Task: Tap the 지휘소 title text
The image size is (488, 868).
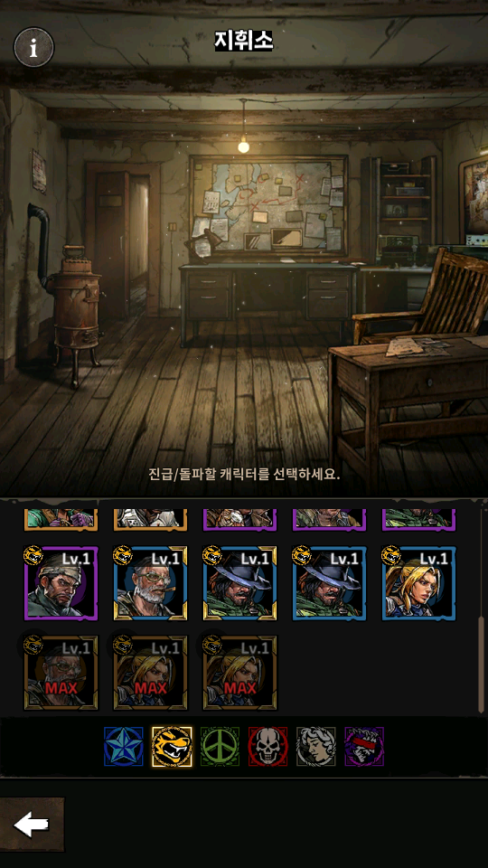Action: [x=244, y=41]
